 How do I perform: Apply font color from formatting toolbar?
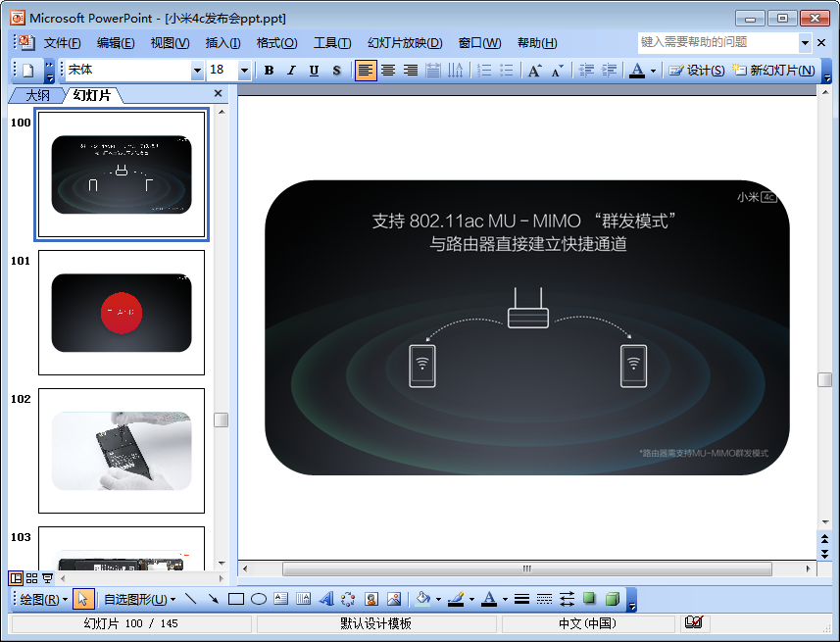637,71
